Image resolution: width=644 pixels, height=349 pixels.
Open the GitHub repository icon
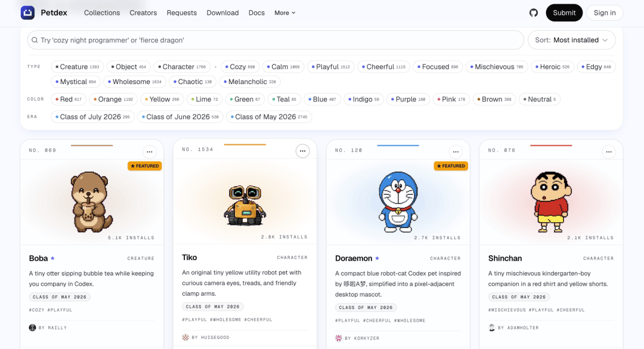coord(534,13)
